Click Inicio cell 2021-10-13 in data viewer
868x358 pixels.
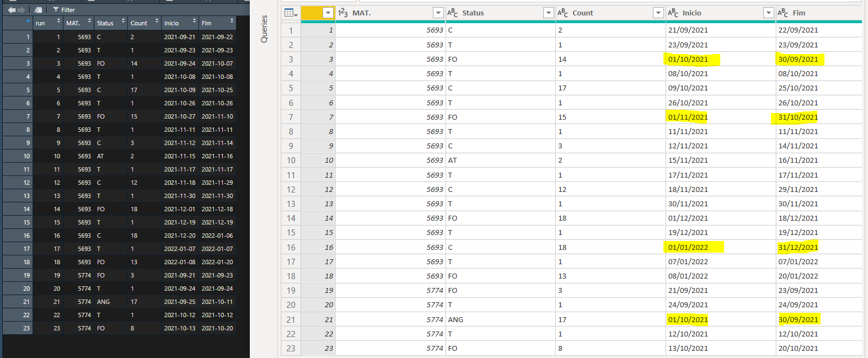coord(180,328)
